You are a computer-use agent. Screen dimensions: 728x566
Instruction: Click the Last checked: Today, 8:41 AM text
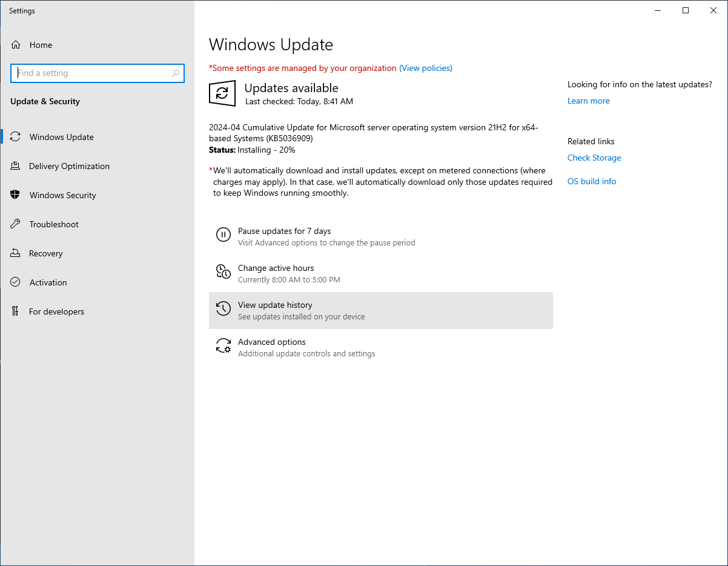click(299, 101)
